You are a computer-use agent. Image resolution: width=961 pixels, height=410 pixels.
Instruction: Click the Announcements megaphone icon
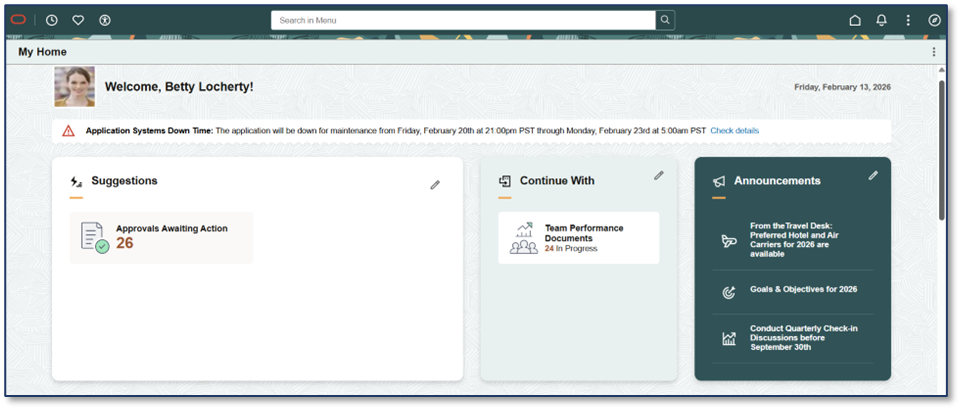[x=719, y=181]
